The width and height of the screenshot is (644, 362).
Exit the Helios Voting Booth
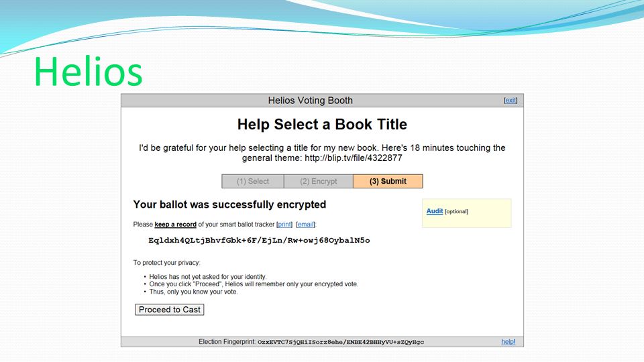511,100
